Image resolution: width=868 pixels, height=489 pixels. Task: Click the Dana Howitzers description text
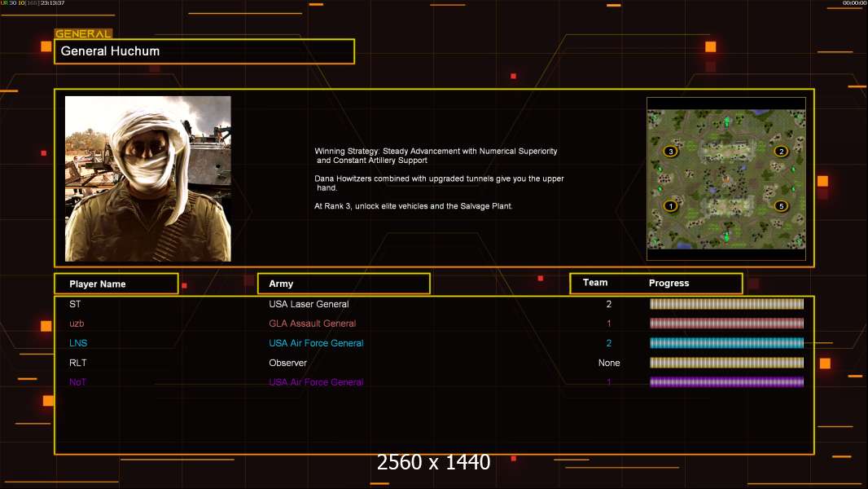(x=439, y=183)
